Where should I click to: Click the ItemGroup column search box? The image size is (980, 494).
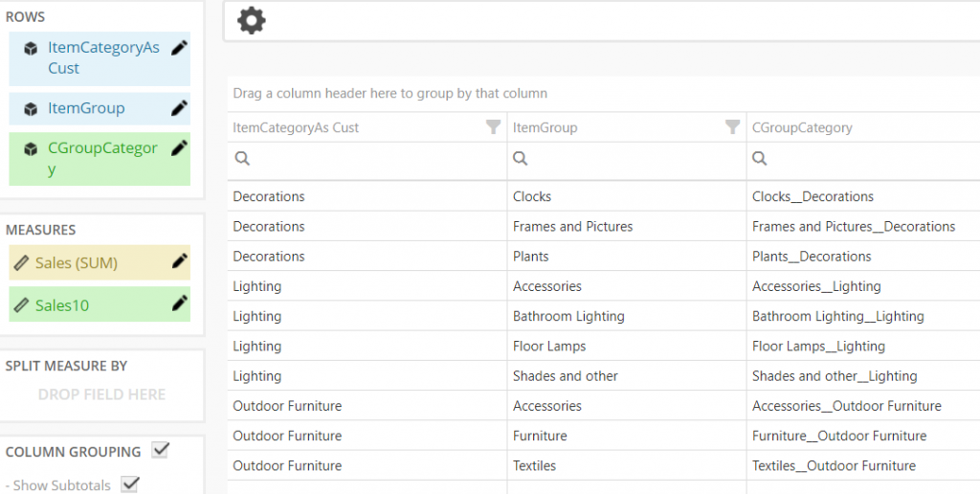point(627,159)
